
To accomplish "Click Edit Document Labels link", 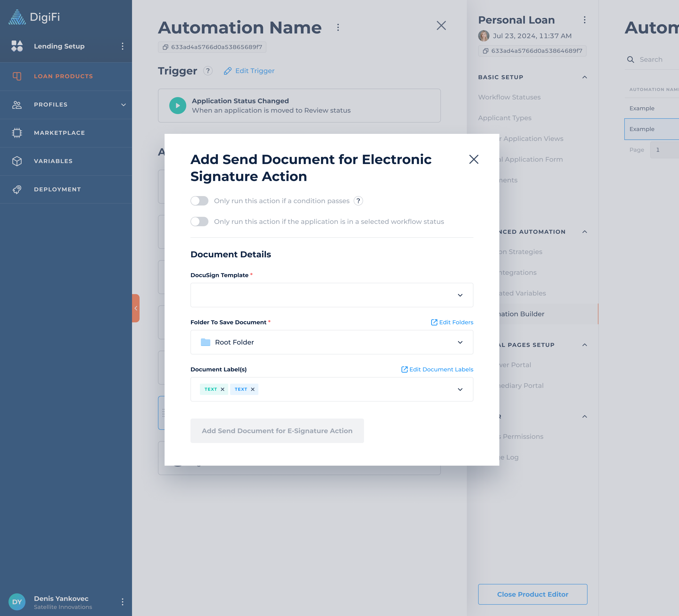I will point(437,370).
